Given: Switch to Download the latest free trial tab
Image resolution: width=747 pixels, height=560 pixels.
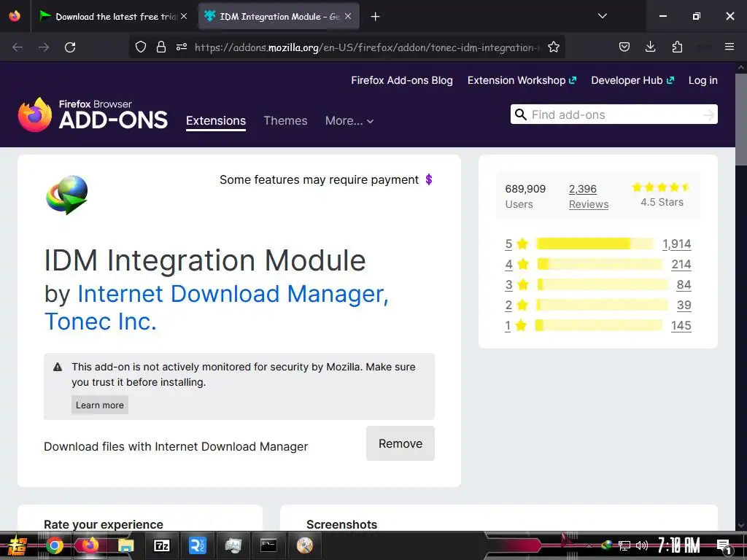Looking at the screenshot, I should coord(113,17).
